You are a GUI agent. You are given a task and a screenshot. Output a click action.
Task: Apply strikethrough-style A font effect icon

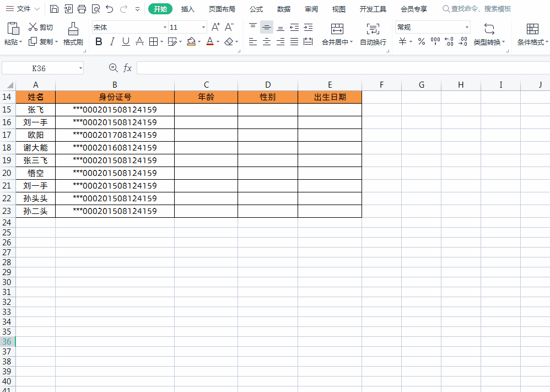(x=139, y=42)
